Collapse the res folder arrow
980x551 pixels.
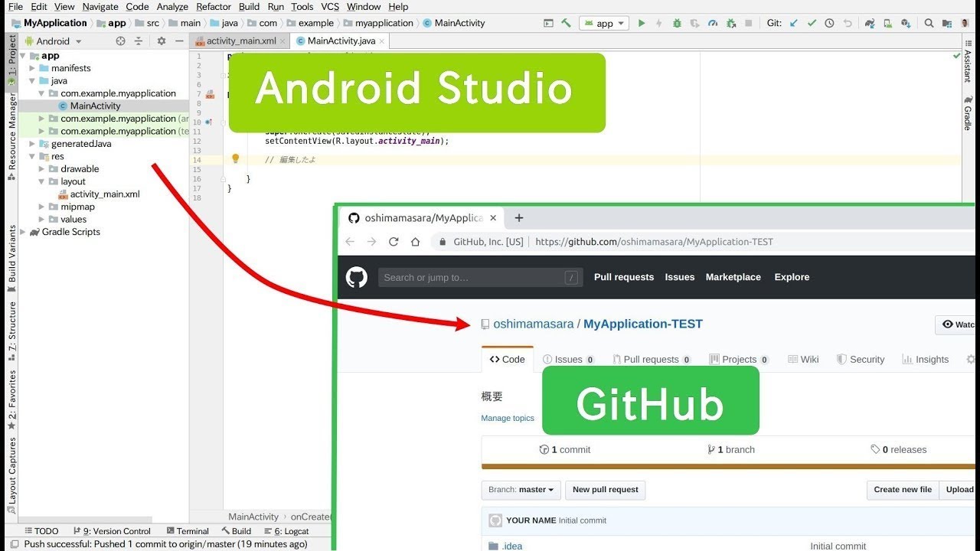[x=33, y=156]
